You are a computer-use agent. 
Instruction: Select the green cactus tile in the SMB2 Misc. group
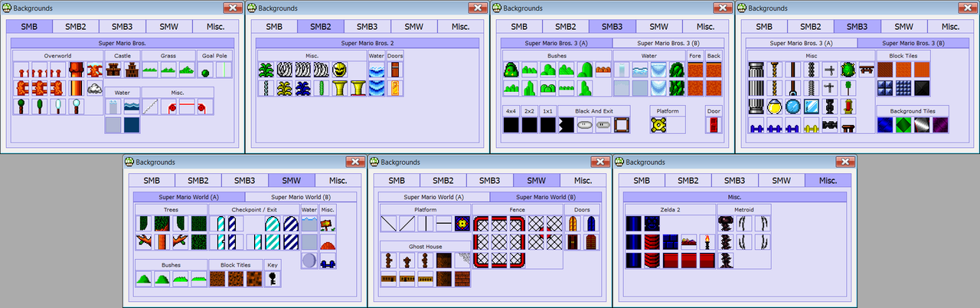322,88
